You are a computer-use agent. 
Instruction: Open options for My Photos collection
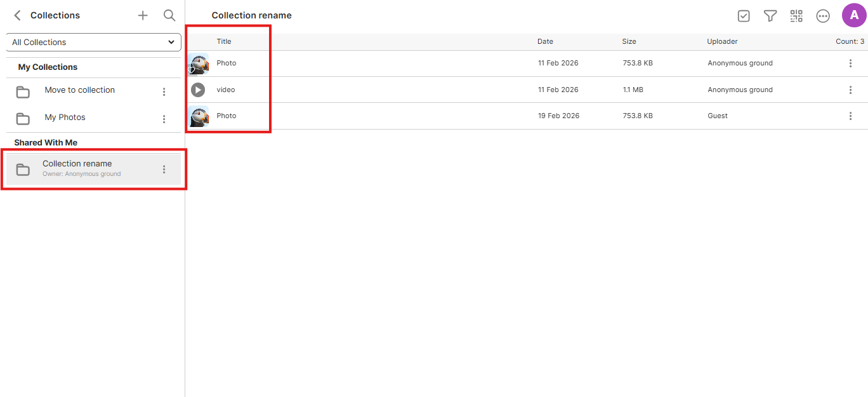164,119
